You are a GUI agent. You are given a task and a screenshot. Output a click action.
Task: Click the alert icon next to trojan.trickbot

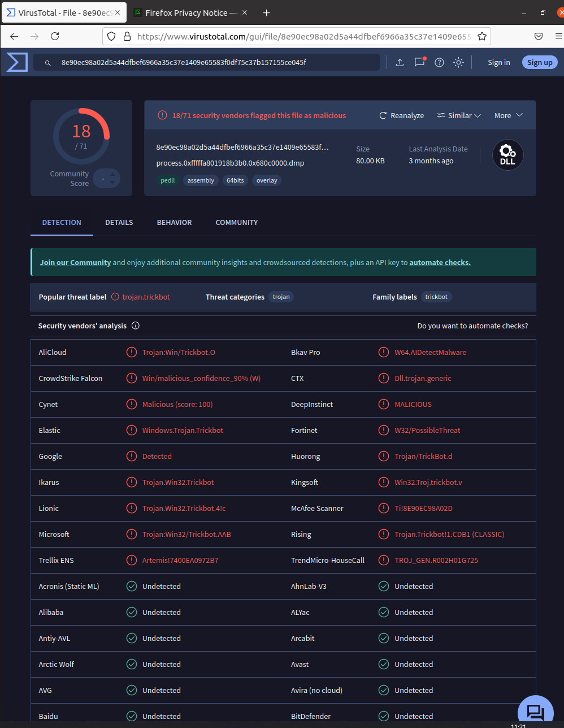[115, 297]
